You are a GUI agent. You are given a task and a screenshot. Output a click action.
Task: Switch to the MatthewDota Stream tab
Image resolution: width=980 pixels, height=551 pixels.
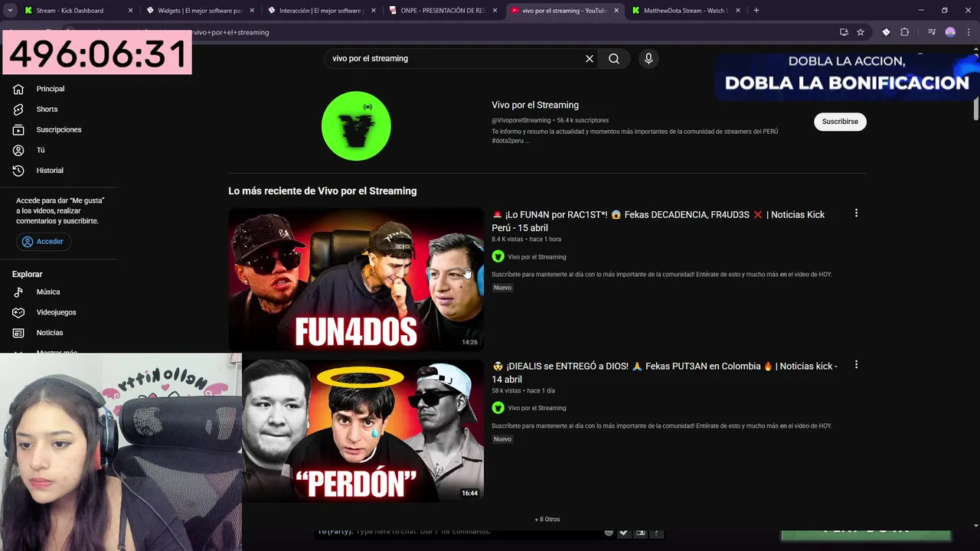(x=685, y=11)
